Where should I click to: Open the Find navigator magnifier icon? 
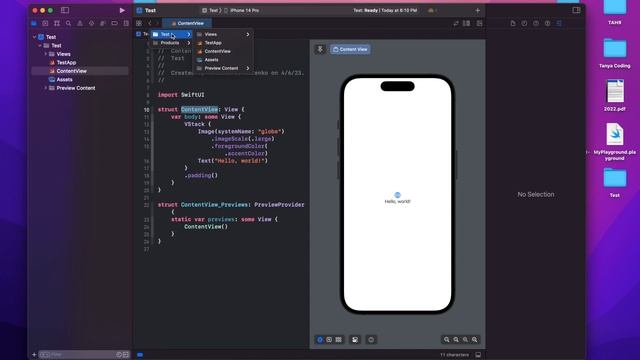coord(68,24)
